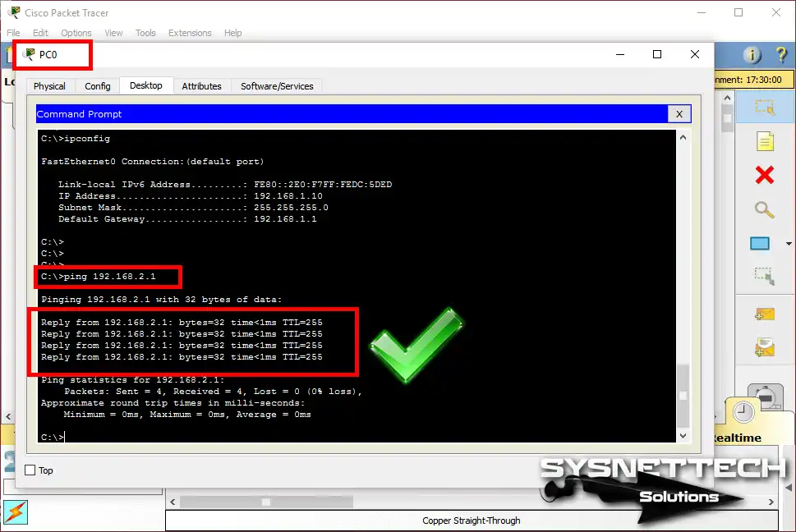Select the blue rectangle drawing tool
The height and width of the screenshot is (532, 796).
[x=760, y=244]
